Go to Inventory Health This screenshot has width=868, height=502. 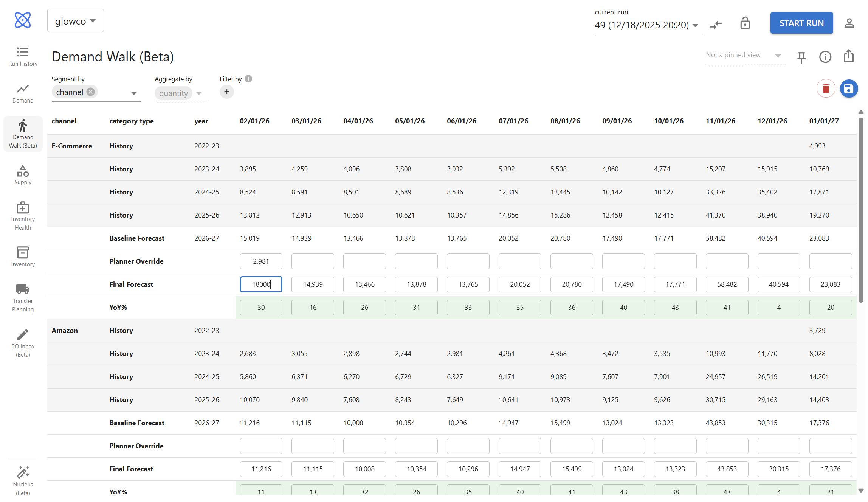(x=22, y=216)
